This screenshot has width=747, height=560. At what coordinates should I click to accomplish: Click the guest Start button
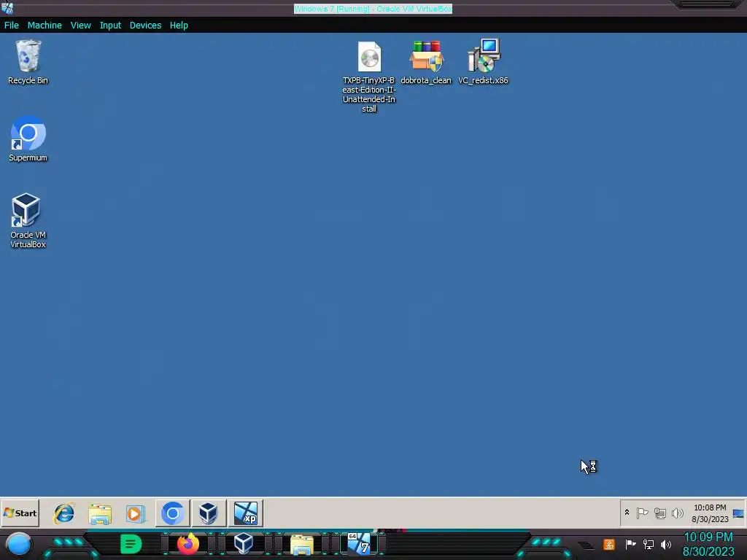[x=20, y=513]
